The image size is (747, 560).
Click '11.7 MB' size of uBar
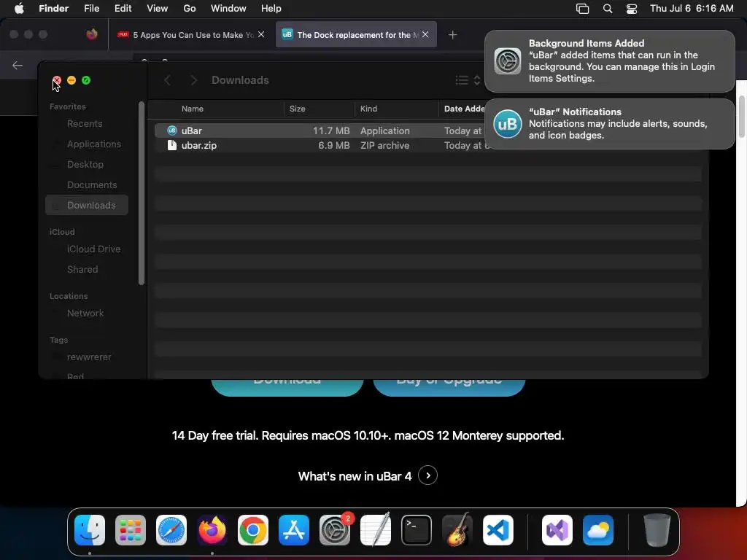[331, 131]
